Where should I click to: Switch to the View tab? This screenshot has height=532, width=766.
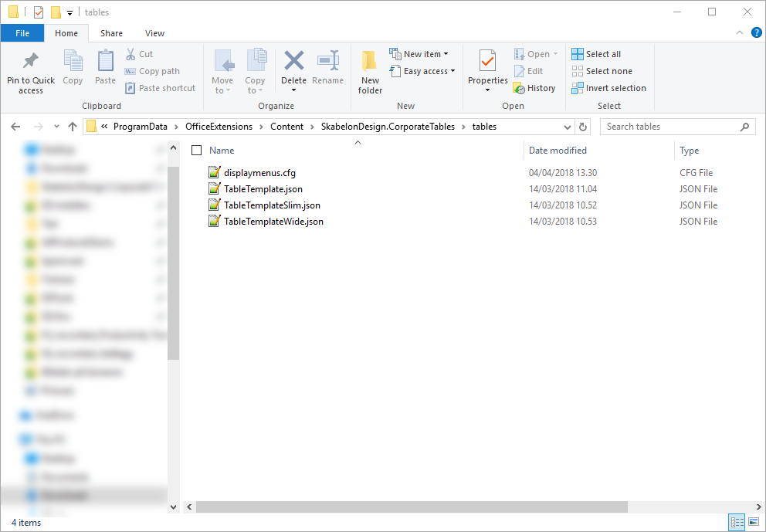tap(154, 33)
